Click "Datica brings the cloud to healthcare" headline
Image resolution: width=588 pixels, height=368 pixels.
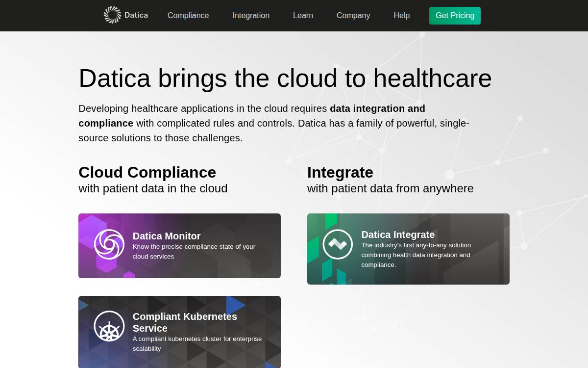click(x=285, y=78)
